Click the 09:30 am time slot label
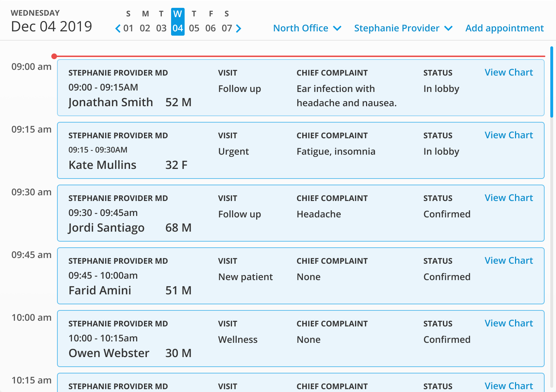The height and width of the screenshot is (392, 556). point(31,192)
